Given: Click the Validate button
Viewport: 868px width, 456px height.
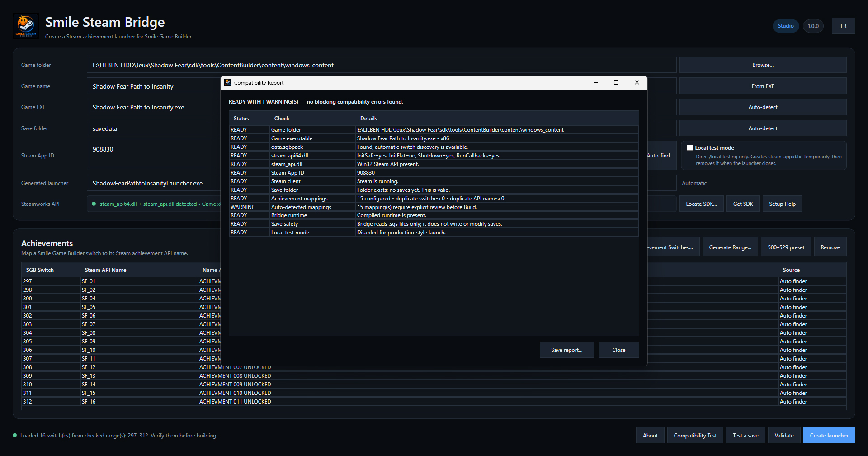Looking at the screenshot, I should 784,435.
